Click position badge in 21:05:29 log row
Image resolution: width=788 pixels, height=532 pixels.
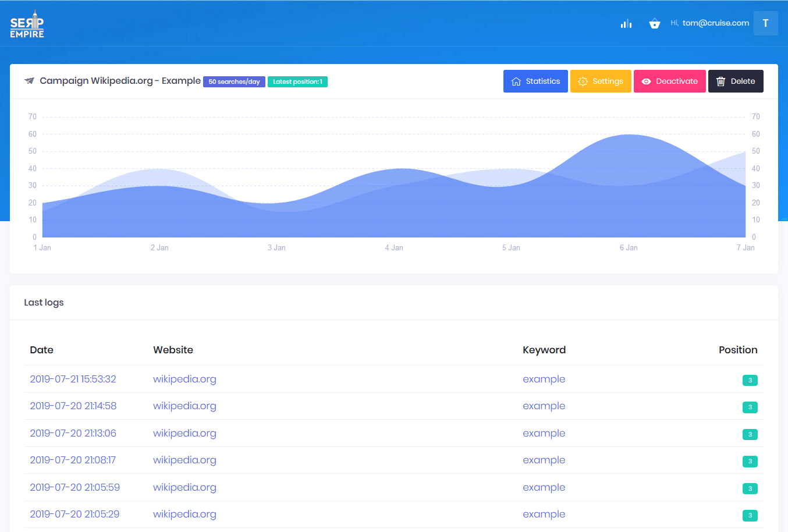pyautogui.click(x=750, y=516)
